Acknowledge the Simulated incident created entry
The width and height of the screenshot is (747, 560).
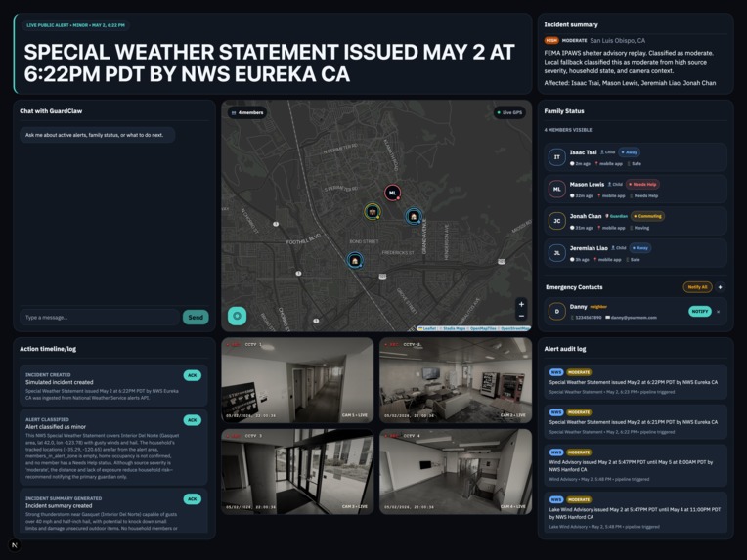(192, 375)
